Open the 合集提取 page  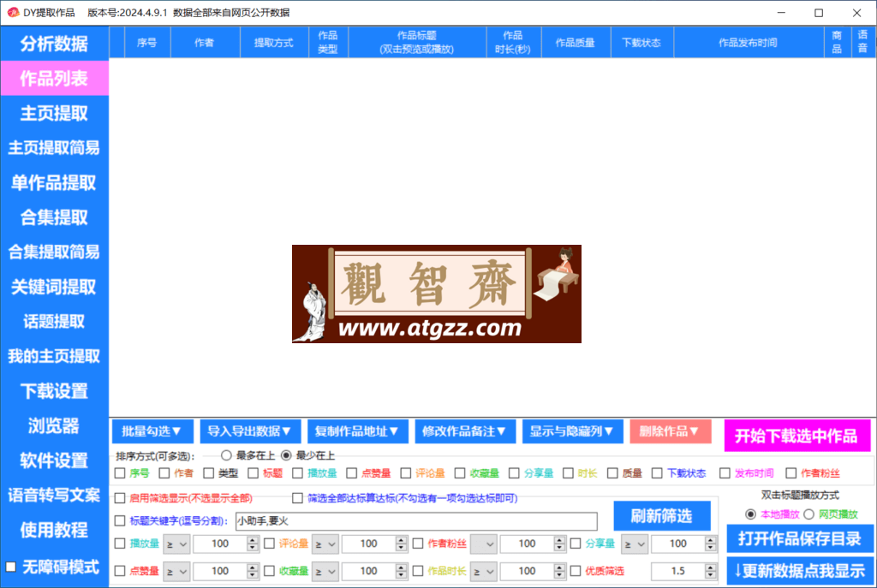(54, 217)
